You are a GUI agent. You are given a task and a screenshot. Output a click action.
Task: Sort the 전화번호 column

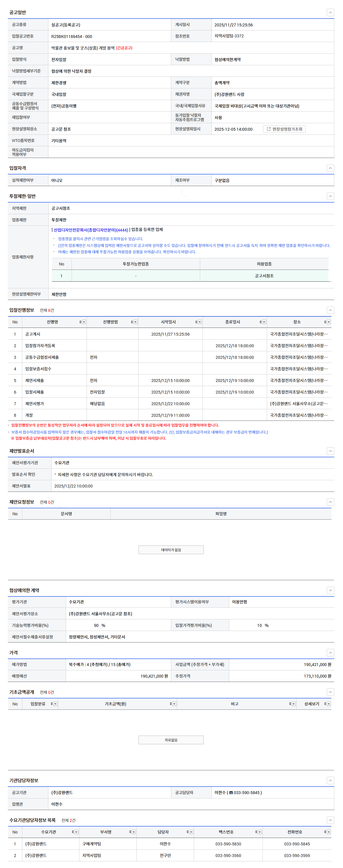[x=325, y=832]
